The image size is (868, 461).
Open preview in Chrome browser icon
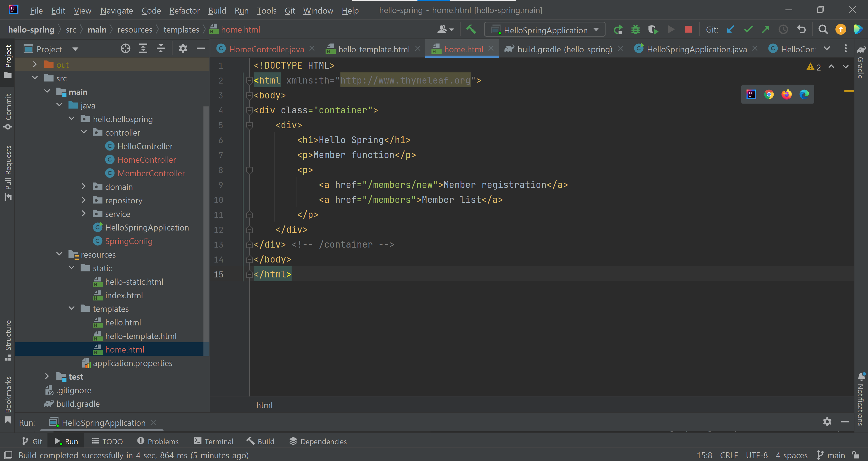pyautogui.click(x=769, y=94)
